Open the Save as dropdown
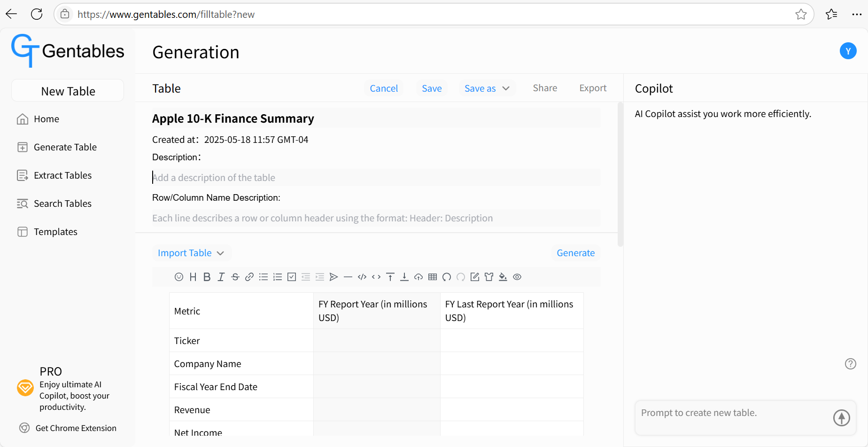 point(487,88)
